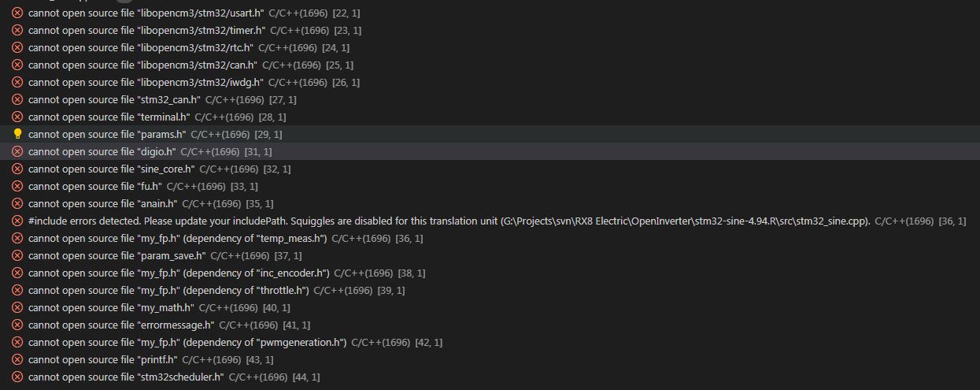Viewport: 980px width, 390px height.
Task: Select the terminal.h error entry
Action: click(109, 117)
